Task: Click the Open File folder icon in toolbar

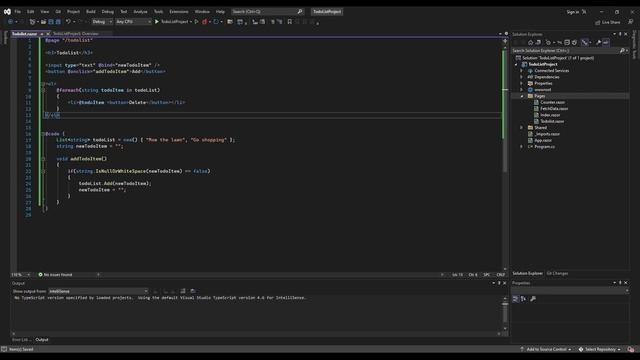Action: (x=43, y=22)
